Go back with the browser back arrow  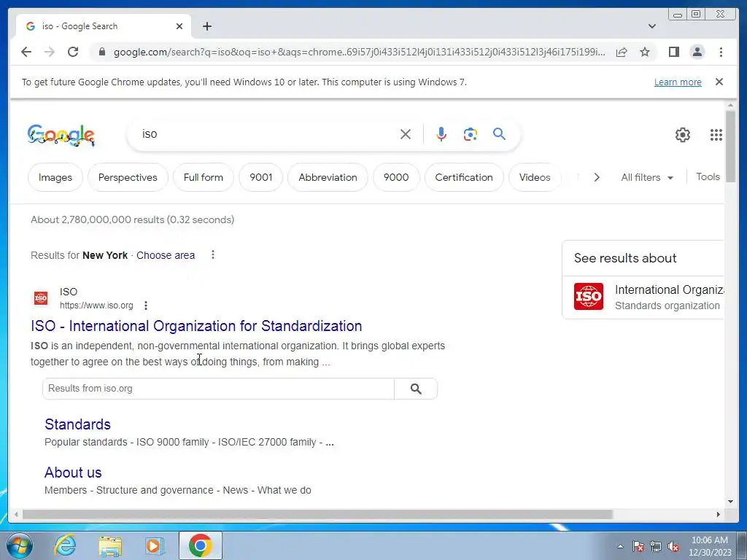(x=26, y=52)
